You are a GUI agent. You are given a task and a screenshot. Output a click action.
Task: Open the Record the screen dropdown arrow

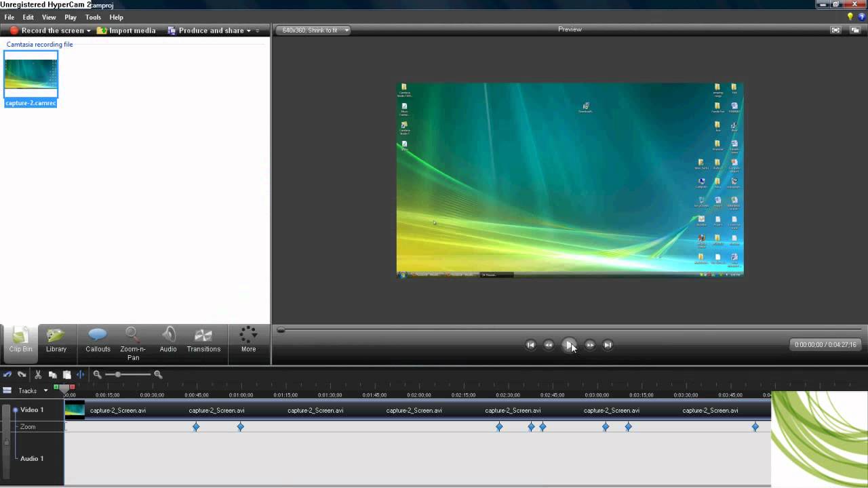coord(88,30)
